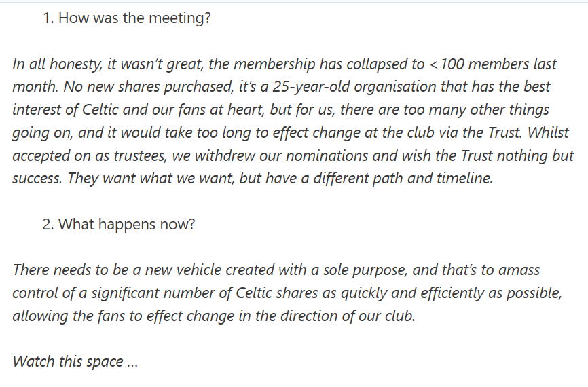The height and width of the screenshot is (387, 588).
Task: Click the phrase 'No new shares purchased,'
Action: click(x=149, y=87)
